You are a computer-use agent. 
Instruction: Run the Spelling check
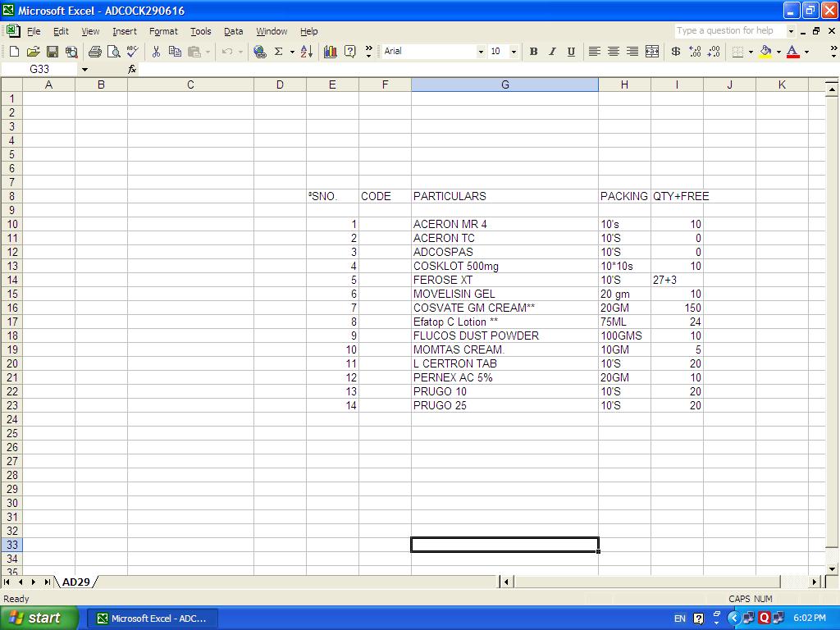tap(132, 52)
